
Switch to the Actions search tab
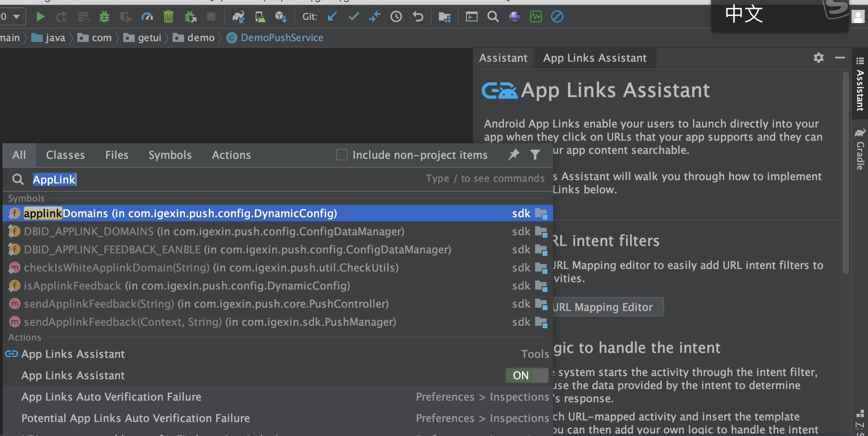[x=231, y=155]
